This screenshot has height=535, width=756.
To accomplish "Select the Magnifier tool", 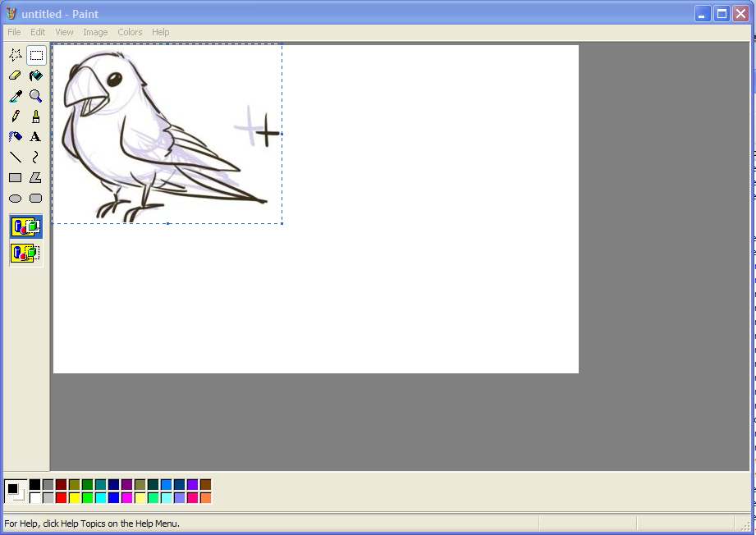I will tap(35, 96).
